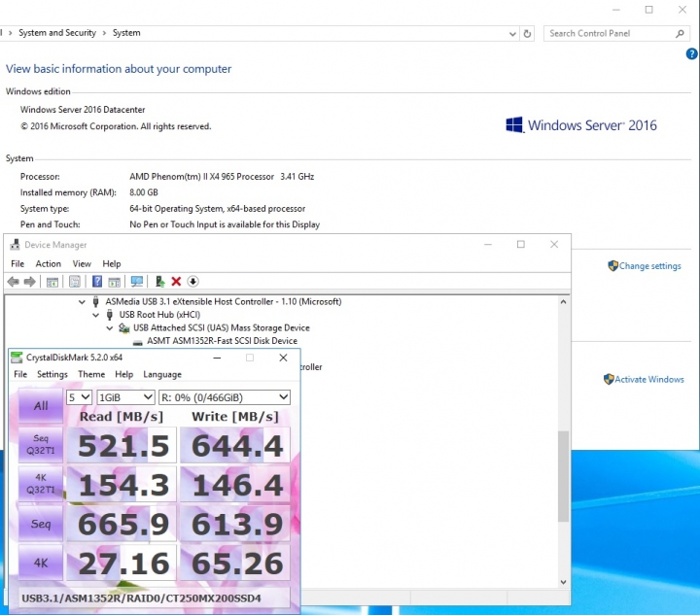This screenshot has height=615, width=700.
Task: Run All benchmarks button
Action: pyautogui.click(x=41, y=405)
